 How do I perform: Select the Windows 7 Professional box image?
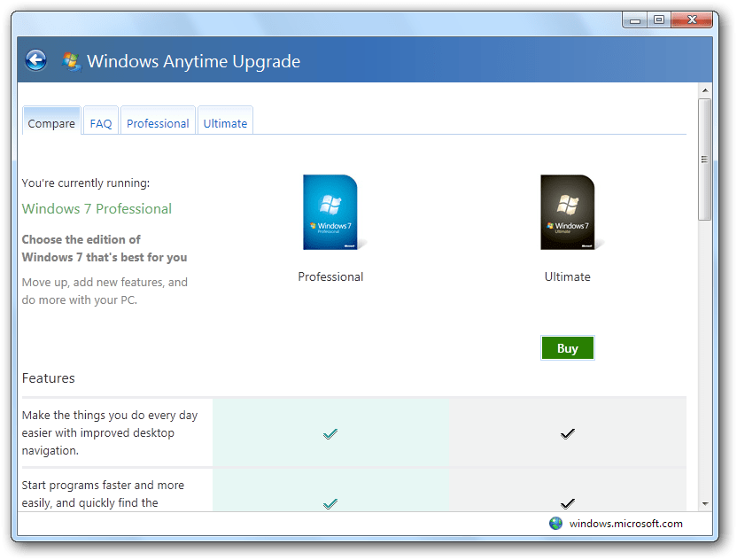click(331, 212)
